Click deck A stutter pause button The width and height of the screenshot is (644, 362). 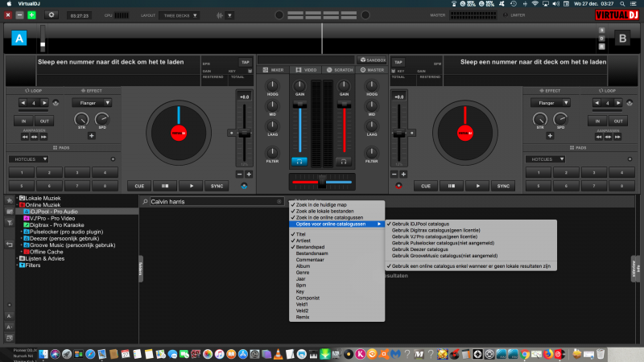(x=165, y=186)
